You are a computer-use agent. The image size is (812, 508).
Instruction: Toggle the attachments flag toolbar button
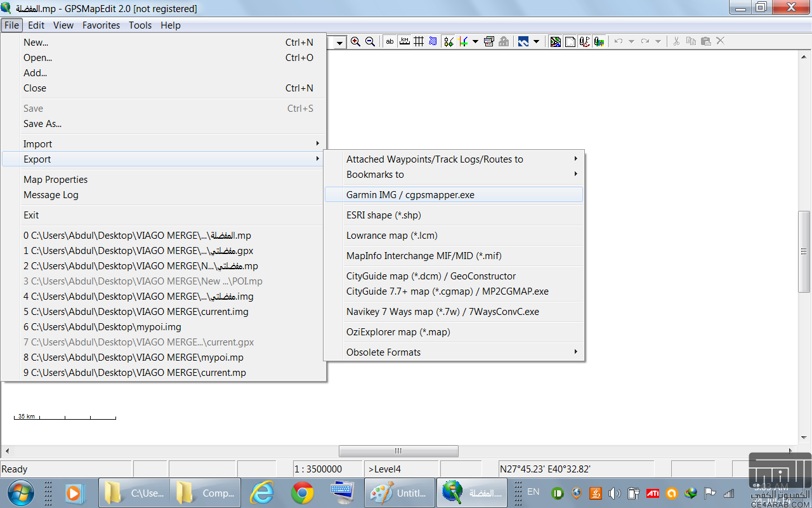pos(584,42)
